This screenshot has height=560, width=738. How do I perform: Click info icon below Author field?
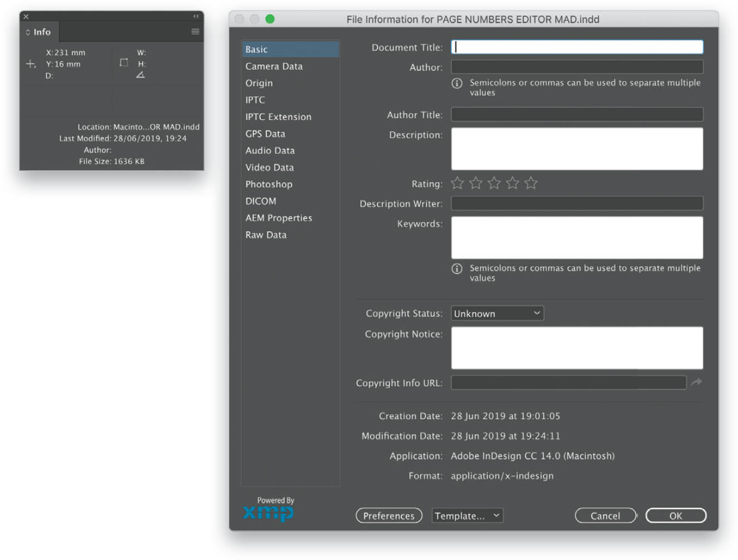pyautogui.click(x=457, y=83)
